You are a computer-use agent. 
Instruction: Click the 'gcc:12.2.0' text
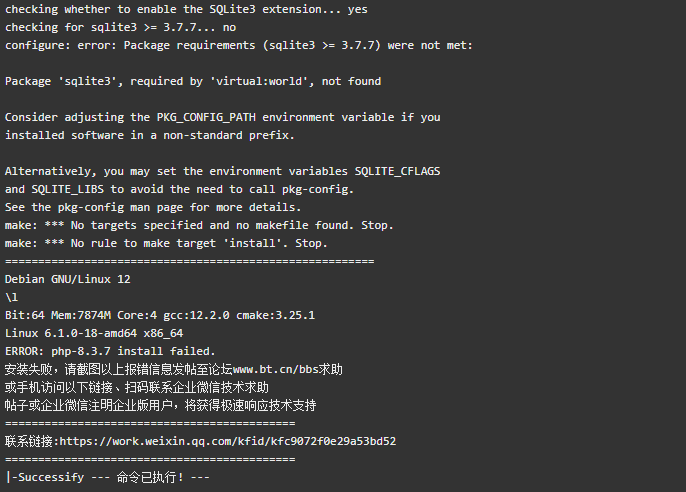click(196, 315)
